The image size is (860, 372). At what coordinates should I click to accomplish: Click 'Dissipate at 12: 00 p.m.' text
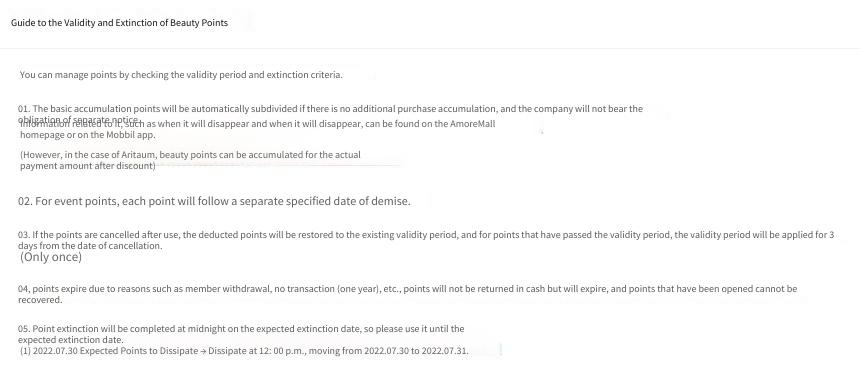click(257, 351)
